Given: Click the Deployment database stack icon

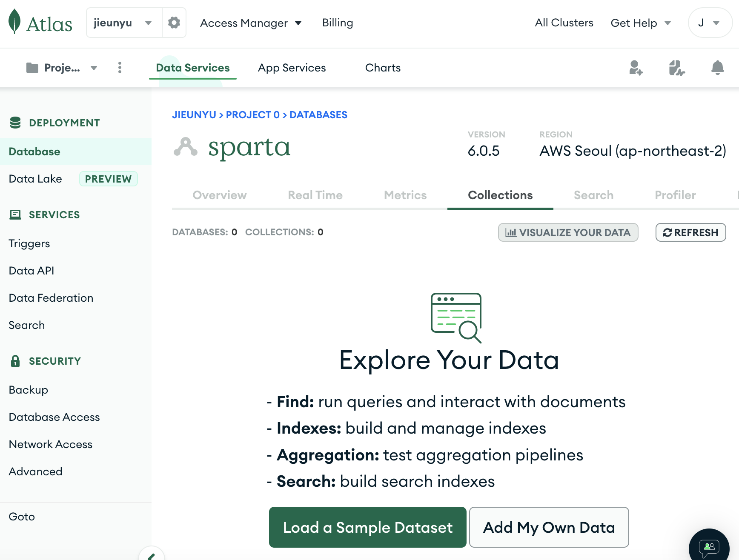Looking at the screenshot, I should pos(15,123).
